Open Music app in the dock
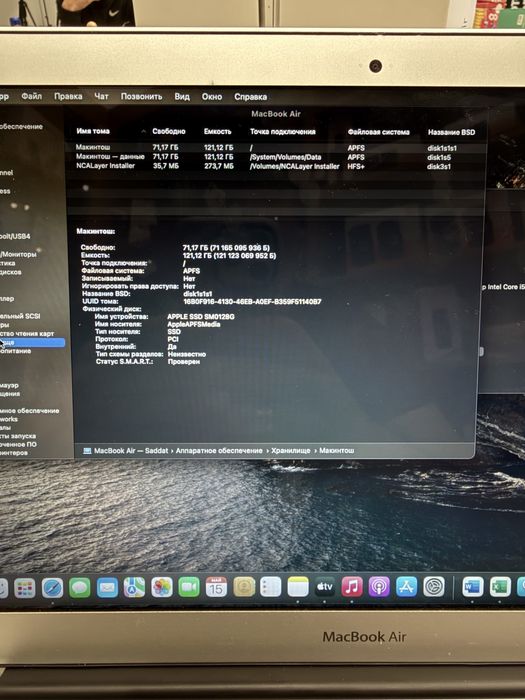This screenshot has height=700, width=525. (352, 587)
